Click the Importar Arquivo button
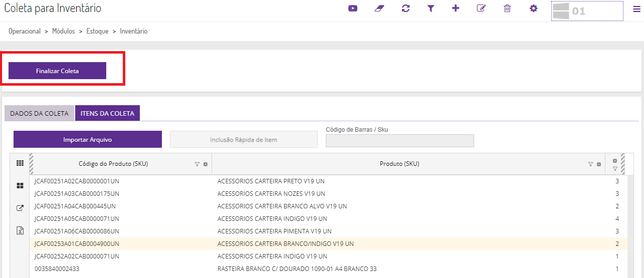This screenshot has height=278, width=644. click(x=87, y=140)
